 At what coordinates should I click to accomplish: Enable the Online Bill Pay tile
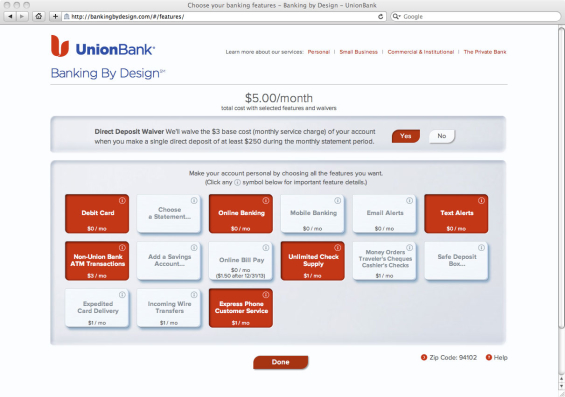241,261
